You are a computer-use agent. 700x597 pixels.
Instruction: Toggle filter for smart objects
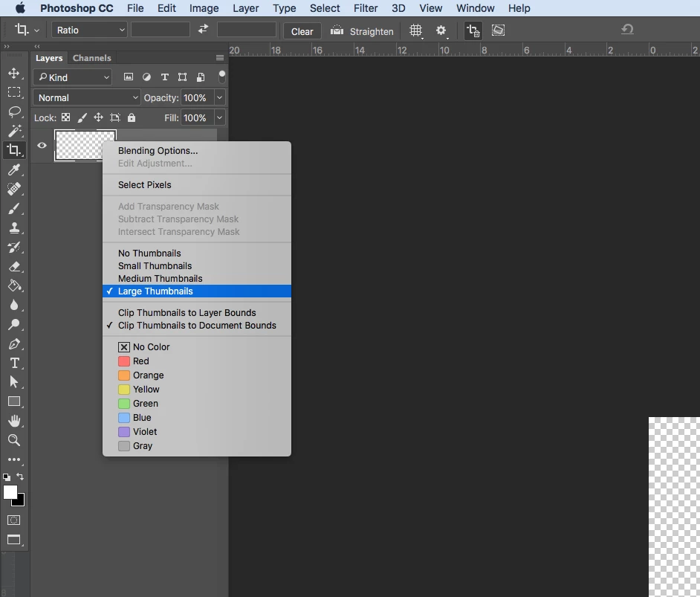[x=201, y=77]
